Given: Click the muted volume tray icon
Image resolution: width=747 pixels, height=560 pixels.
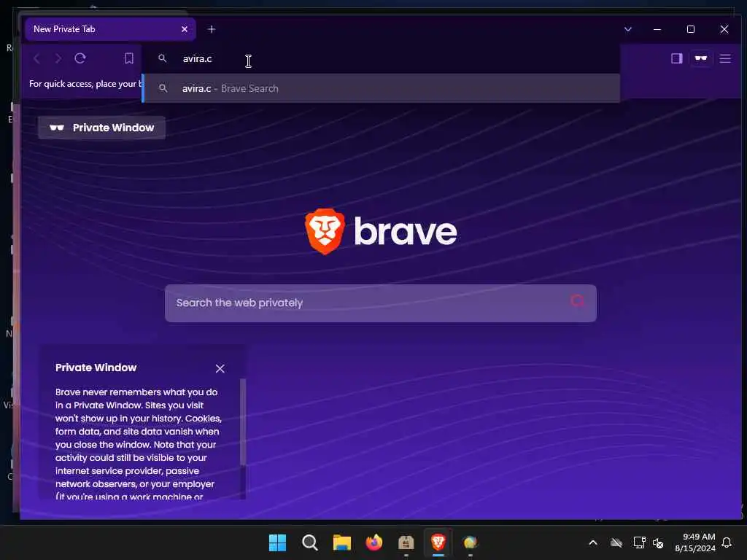Looking at the screenshot, I should pyautogui.click(x=658, y=542).
